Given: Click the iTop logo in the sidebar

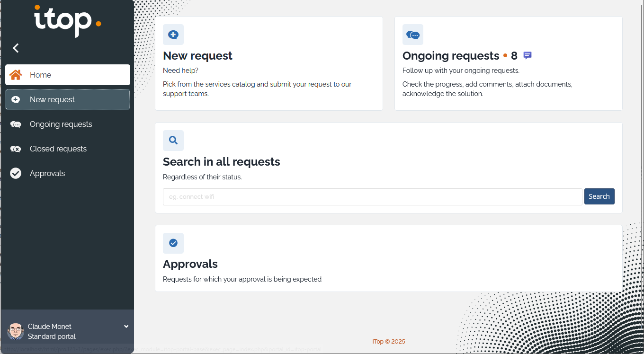Looking at the screenshot, I should [x=67, y=21].
